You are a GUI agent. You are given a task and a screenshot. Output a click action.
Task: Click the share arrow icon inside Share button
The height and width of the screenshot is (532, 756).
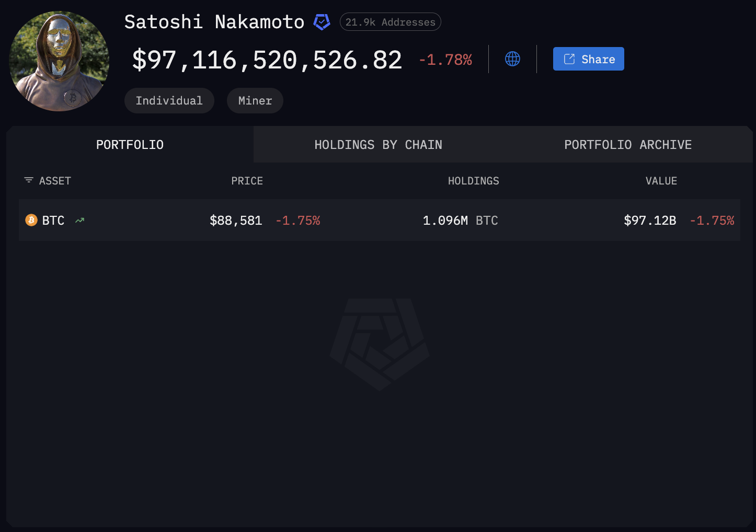click(x=569, y=59)
